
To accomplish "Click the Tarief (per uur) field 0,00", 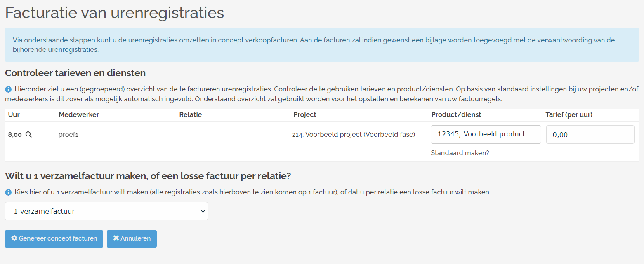I will (590, 134).
